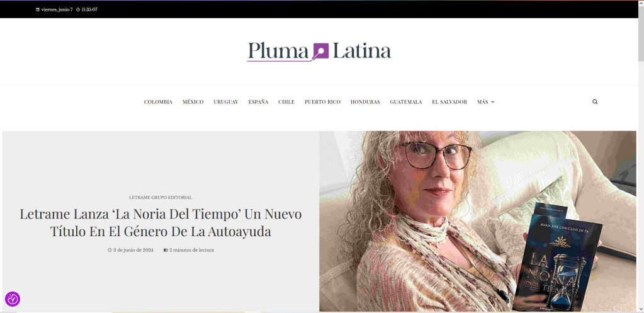Open the featured author photo thumbnail
Viewport: 644px width, 313px height.
click(478, 221)
